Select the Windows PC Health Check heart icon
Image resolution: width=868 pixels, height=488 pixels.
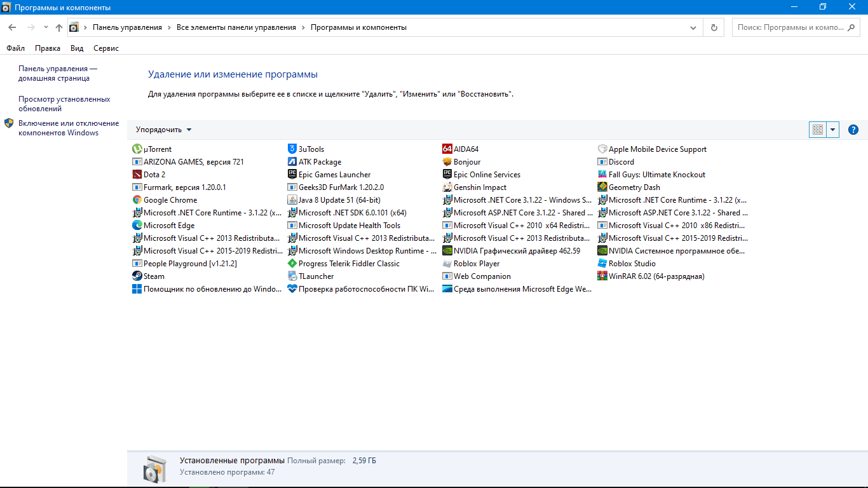292,289
